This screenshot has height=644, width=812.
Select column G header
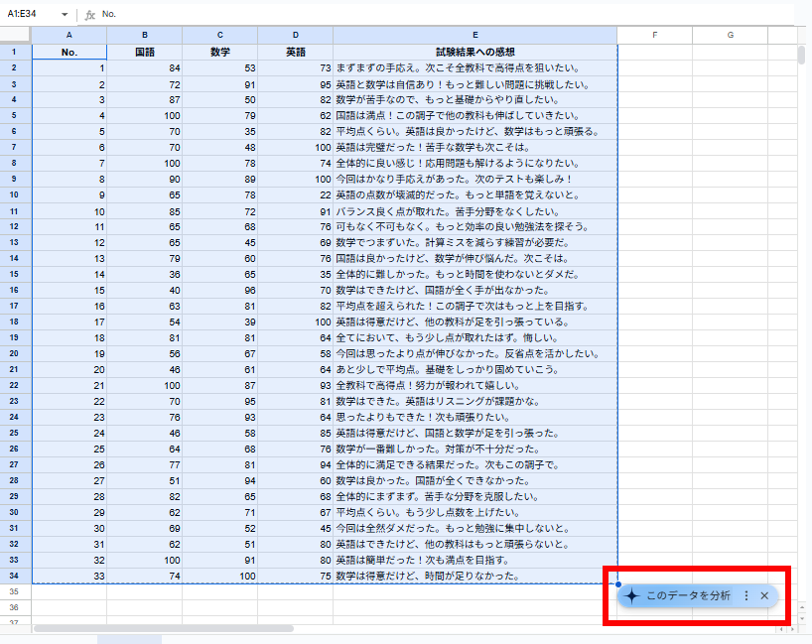click(731, 35)
